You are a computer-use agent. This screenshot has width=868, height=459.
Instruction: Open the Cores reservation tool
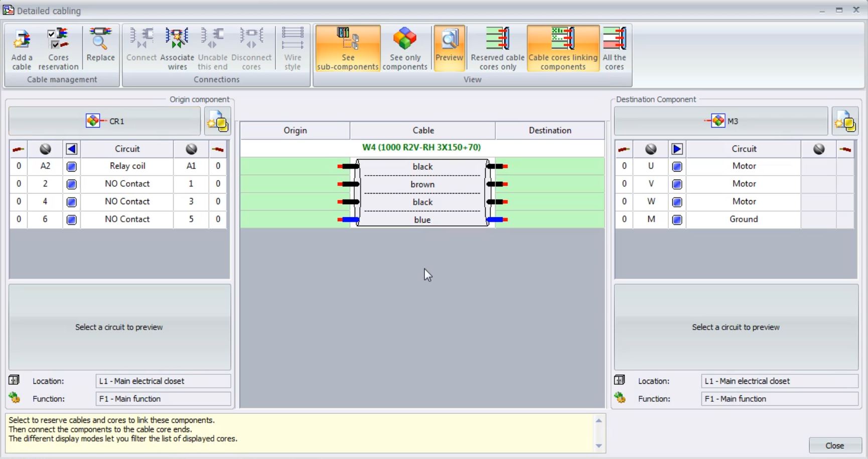pos(58,48)
